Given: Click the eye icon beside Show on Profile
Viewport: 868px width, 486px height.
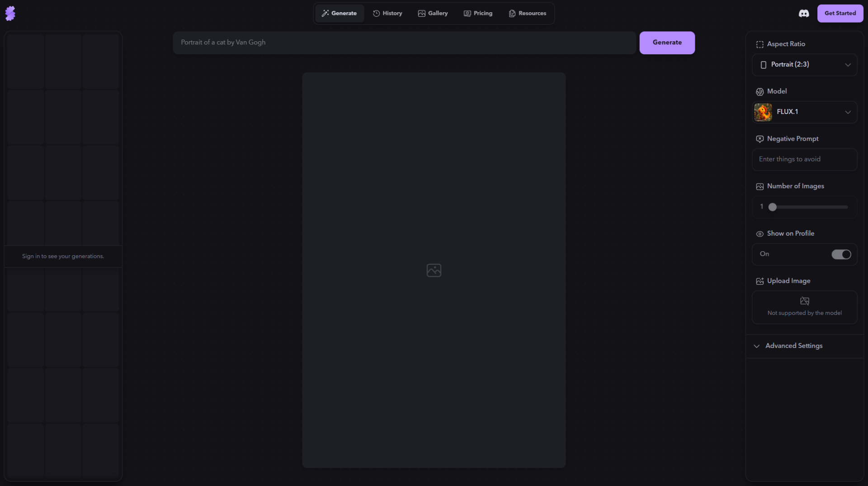Looking at the screenshot, I should (x=759, y=234).
